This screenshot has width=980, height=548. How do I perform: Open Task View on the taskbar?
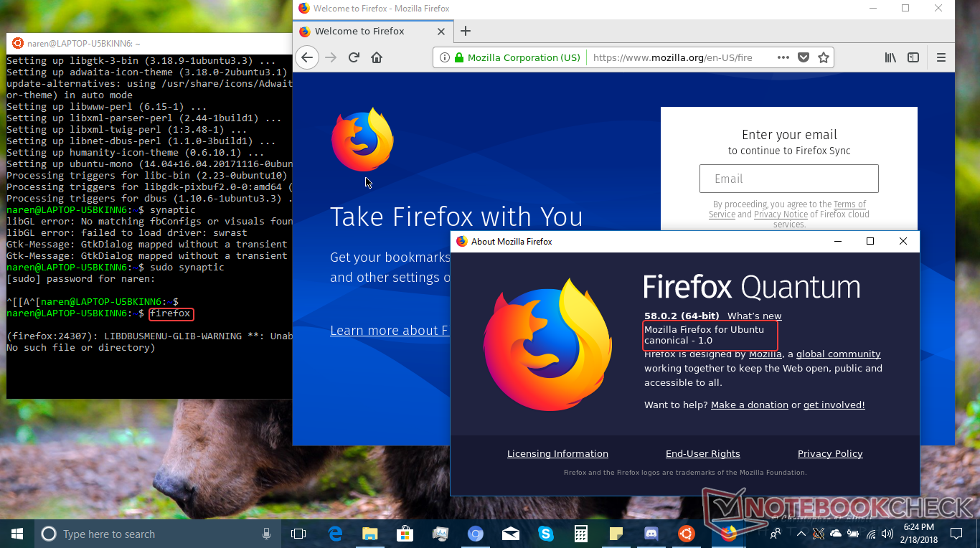(x=298, y=534)
